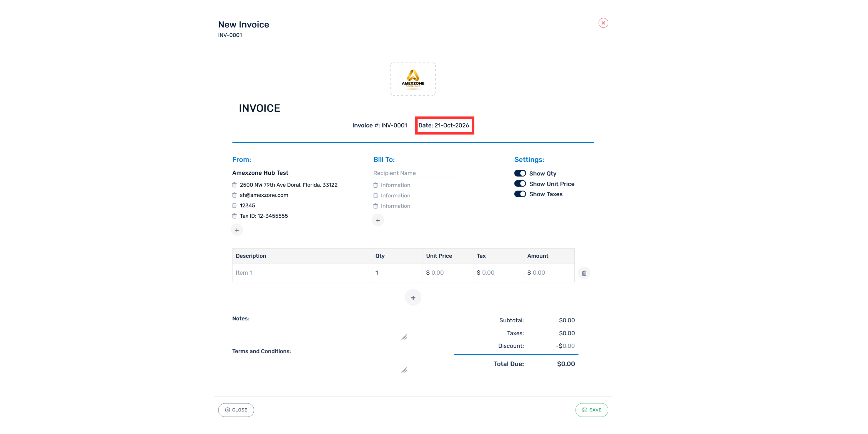Click the Qty field showing 1

(x=397, y=273)
